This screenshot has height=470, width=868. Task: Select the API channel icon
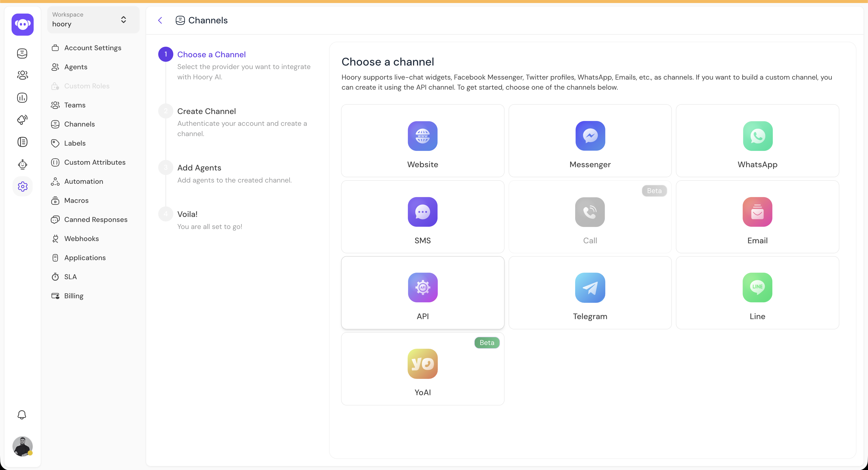tap(422, 287)
